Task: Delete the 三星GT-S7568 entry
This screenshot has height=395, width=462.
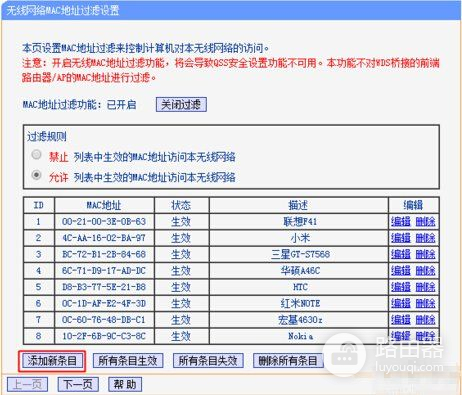Action: pyautogui.click(x=425, y=254)
